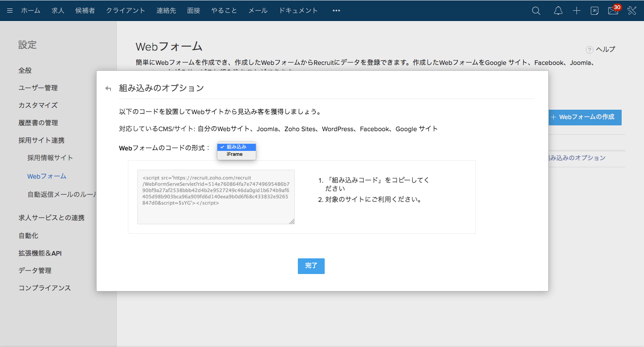Select 組み込み option in the dropdown
Screen dimensions: 644x347
tap(236, 147)
